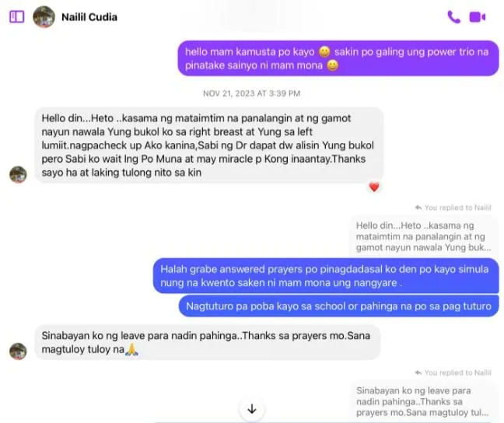Jump to latest messages with down arrow

pyautogui.click(x=252, y=409)
